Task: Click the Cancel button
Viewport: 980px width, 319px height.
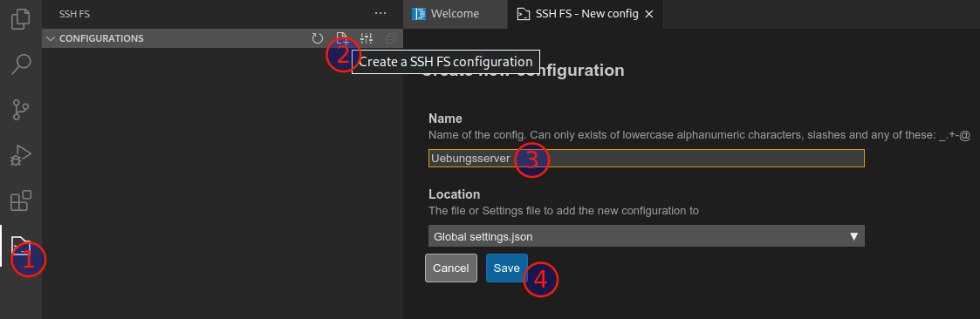Action: pos(450,268)
